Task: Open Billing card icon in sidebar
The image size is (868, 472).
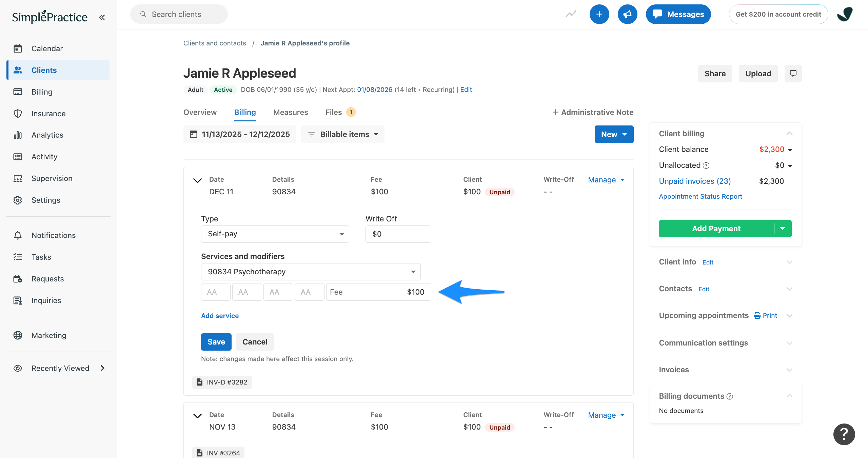Action: click(x=18, y=92)
